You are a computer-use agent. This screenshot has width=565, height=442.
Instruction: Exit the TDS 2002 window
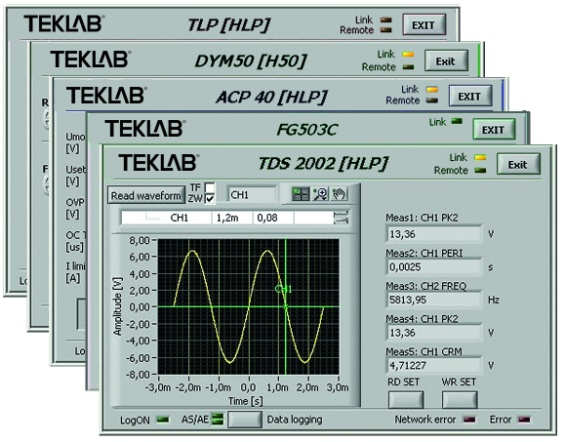(518, 165)
